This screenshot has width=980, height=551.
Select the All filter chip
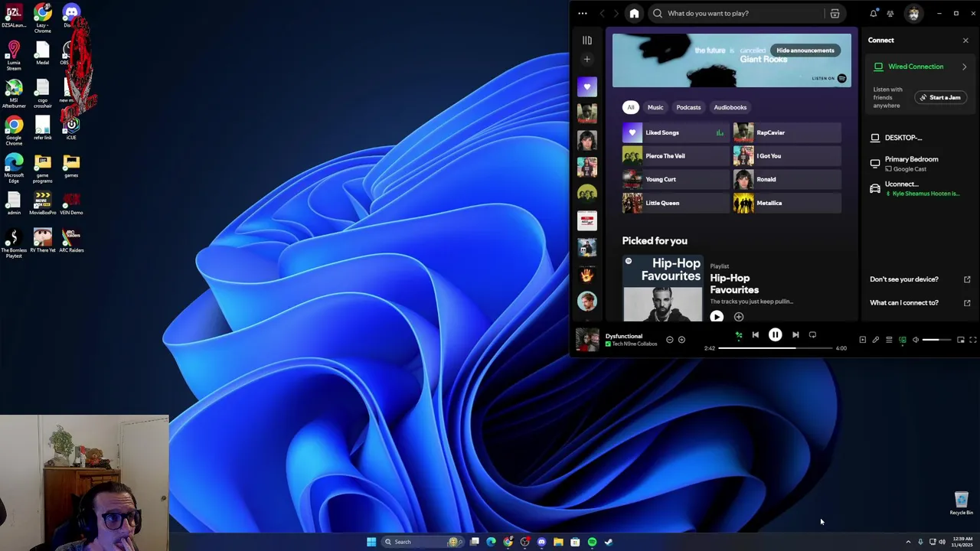[631, 107]
